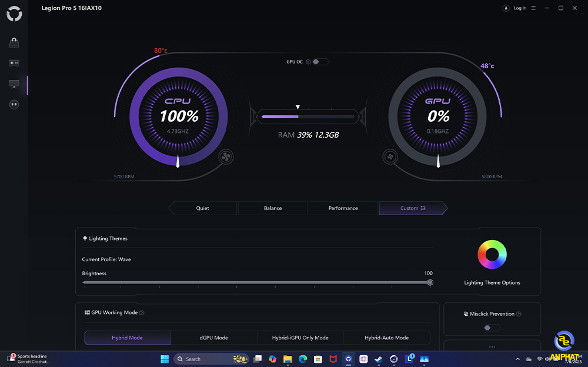Open Task View in the taskbar
Screen dimensions: 588x367
[258, 359]
